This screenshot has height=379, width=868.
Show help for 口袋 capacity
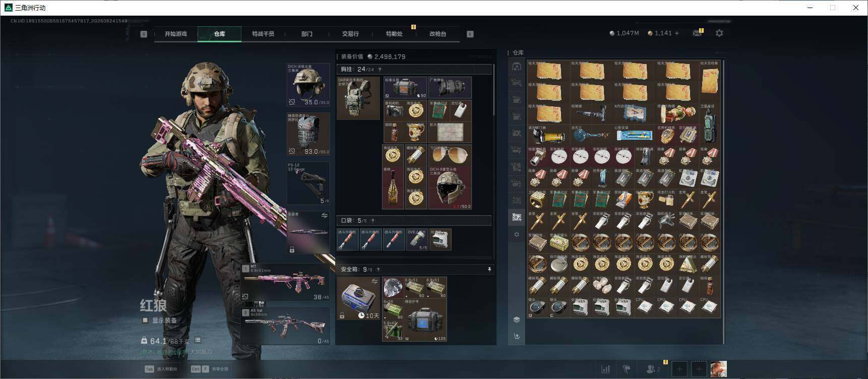tap(373, 221)
